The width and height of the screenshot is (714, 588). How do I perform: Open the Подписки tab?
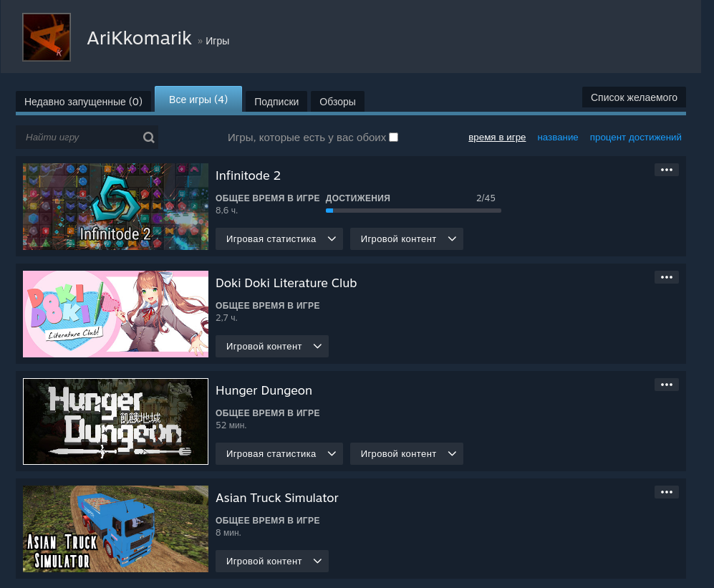tap(276, 102)
